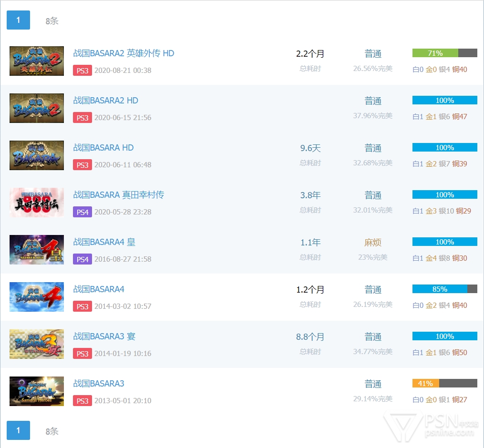Open the 战国BASARA2 英雄外传 HD title link
This screenshot has width=484, height=448.
click(124, 53)
